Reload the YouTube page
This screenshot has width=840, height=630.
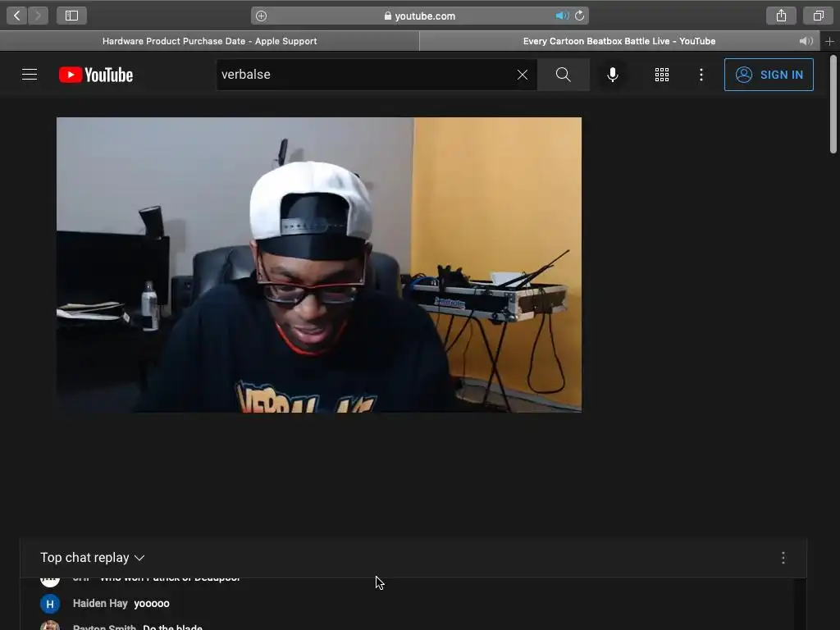coord(580,16)
